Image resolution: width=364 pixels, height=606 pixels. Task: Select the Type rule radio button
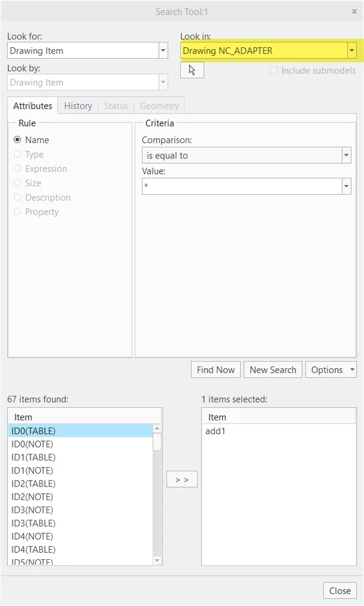click(18, 154)
